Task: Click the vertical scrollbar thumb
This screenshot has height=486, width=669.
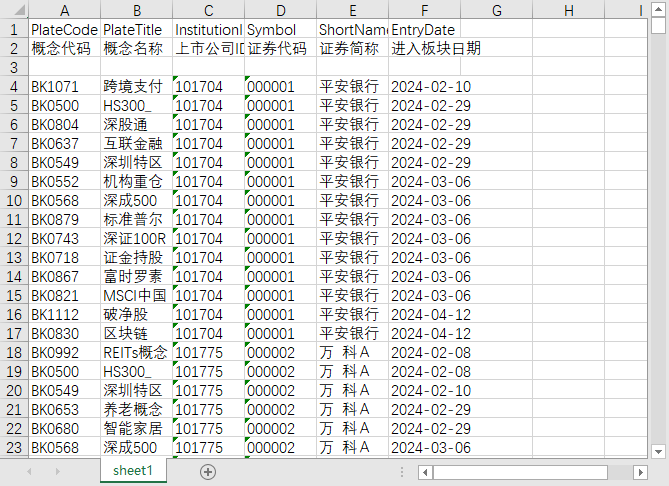Action: coord(658,25)
